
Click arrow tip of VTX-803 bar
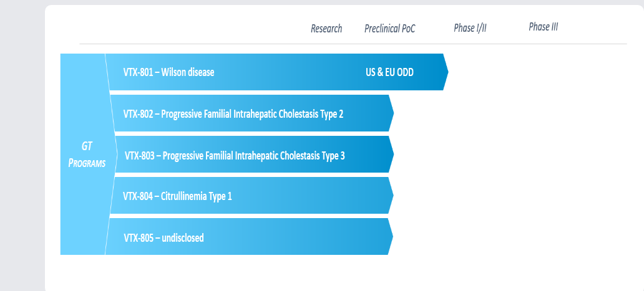391,154
